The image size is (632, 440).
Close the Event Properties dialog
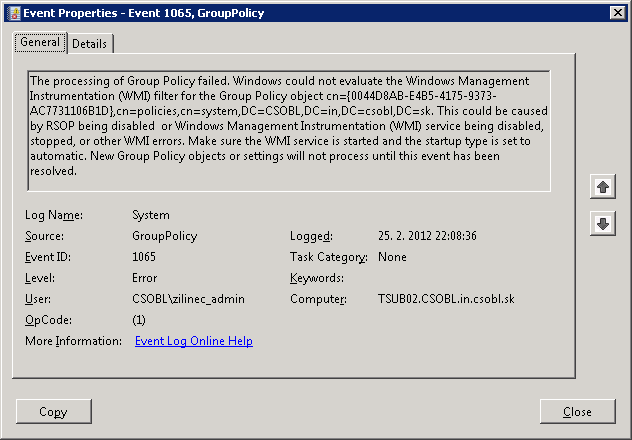[578, 411]
